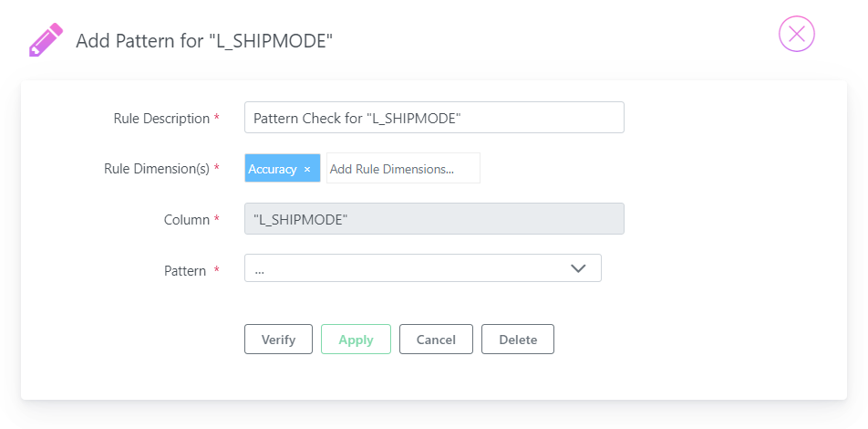Click the Pattern field label
The image size is (868, 429).
click(x=185, y=271)
